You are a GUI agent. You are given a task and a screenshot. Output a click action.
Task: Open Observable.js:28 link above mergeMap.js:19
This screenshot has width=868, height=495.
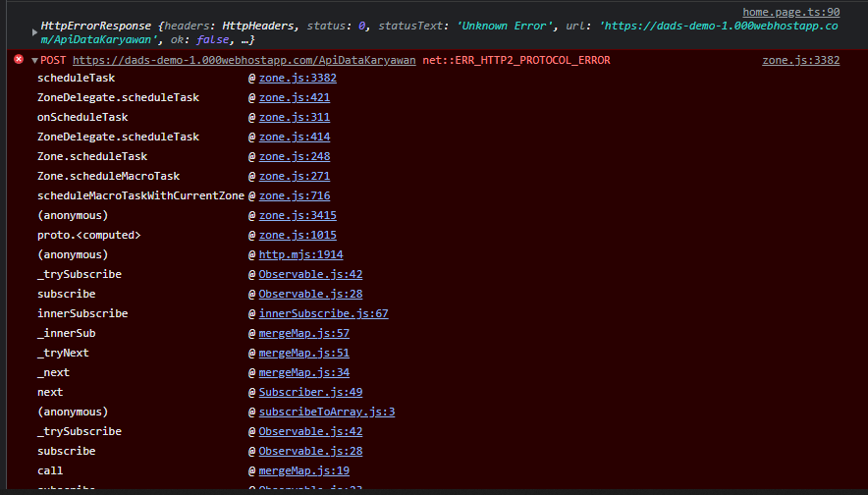point(310,451)
